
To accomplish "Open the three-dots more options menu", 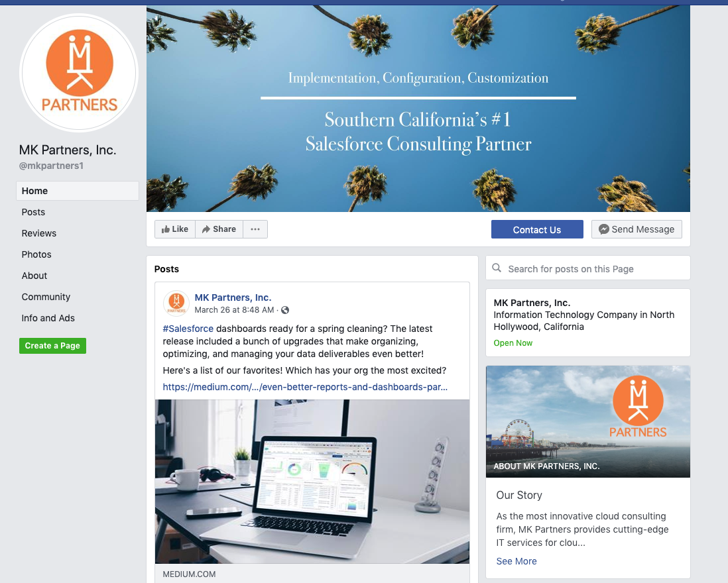I will coord(255,229).
